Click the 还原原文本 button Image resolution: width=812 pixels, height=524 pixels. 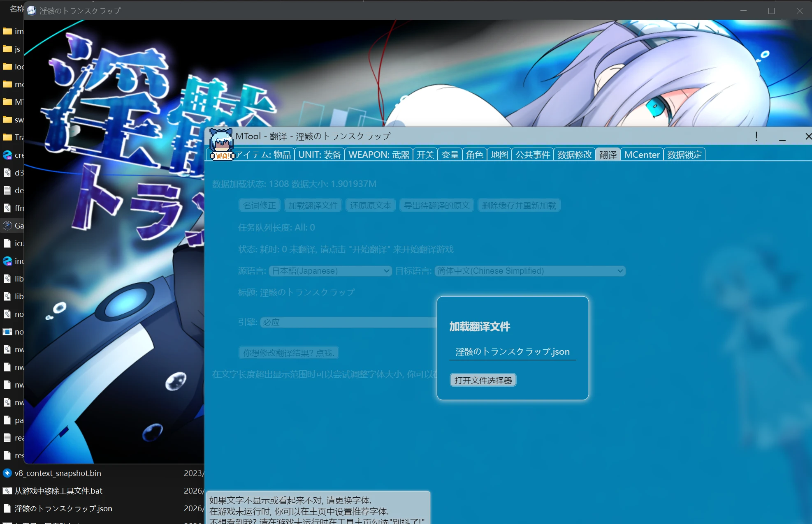(371, 205)
